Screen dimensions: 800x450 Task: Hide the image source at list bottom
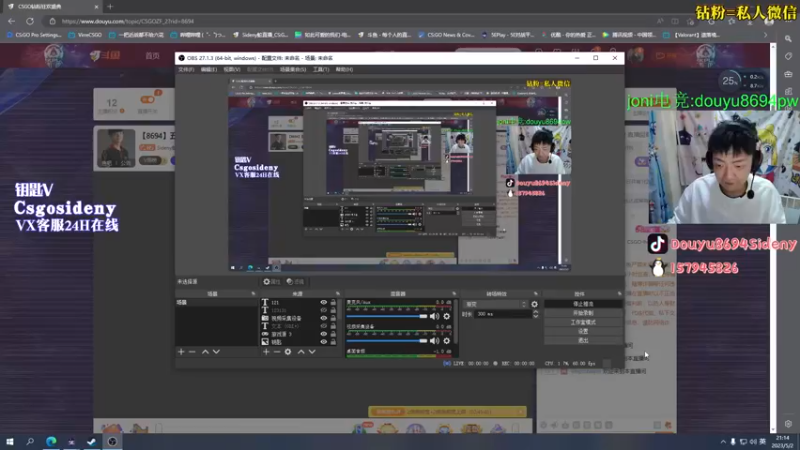(323, 342)
